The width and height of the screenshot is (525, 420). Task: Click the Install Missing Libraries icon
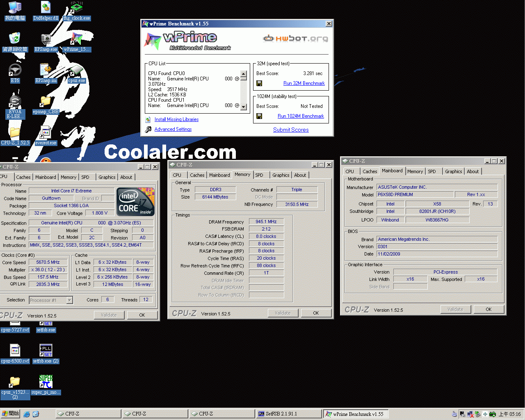click(x=148, y=119)
